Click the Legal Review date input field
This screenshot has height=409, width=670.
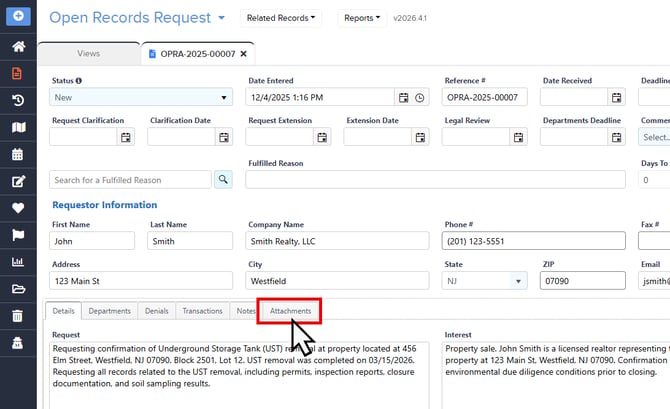476,137
